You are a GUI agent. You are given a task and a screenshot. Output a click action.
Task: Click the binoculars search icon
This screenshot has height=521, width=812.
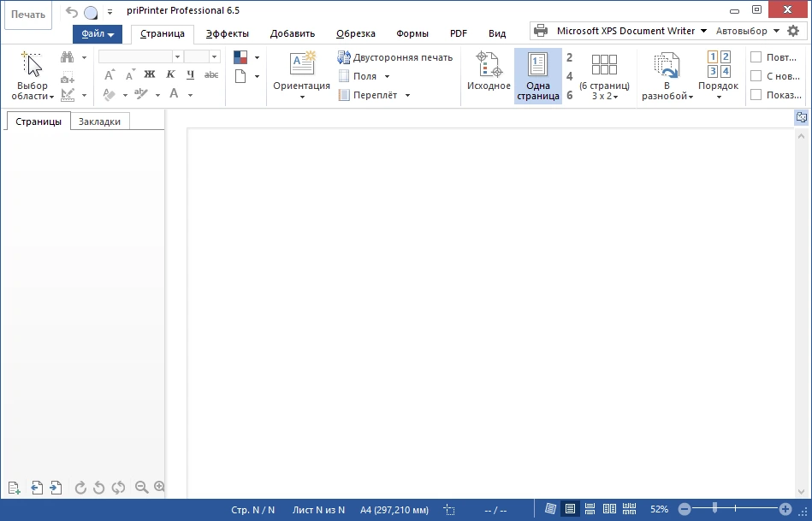point(68,57)
